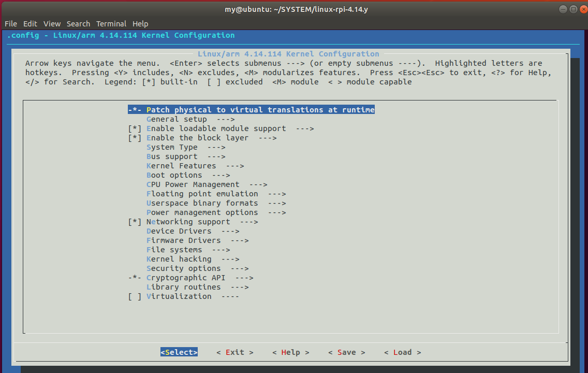Screen dimensions: 588x373
Task: Open Kernel hacking submenu
Action: pos(193,260)
